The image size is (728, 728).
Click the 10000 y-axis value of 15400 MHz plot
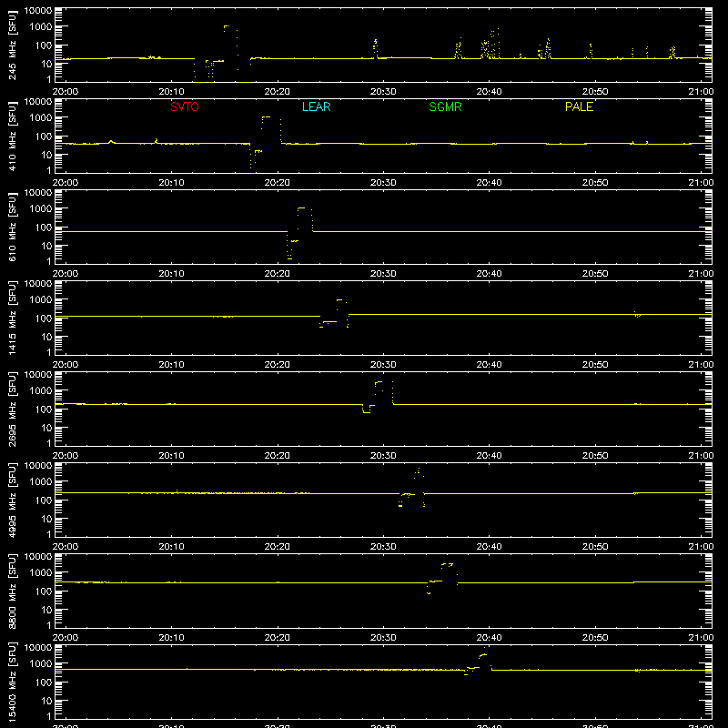tap(38, 648)
